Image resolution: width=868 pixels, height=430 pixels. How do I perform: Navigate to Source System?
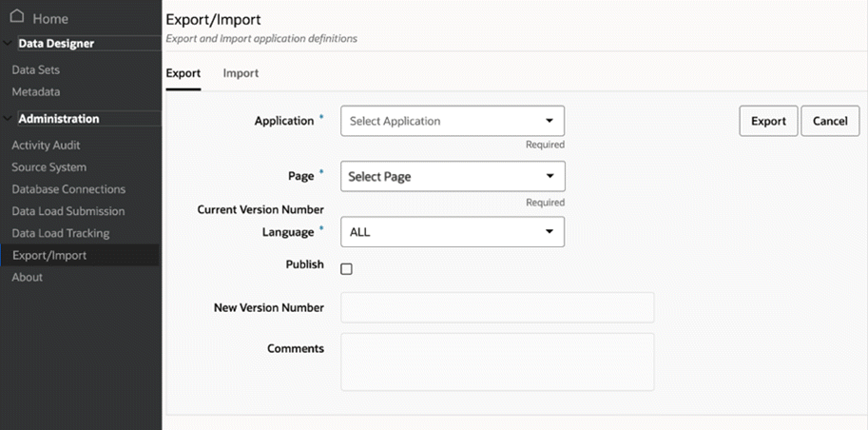point(48,167)
